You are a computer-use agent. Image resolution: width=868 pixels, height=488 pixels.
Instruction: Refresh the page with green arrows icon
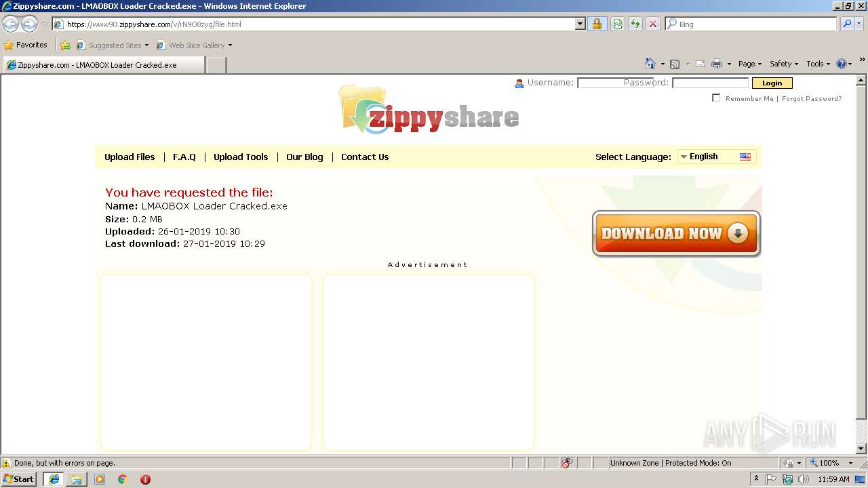pyautogui.click(x=635, y=24)
